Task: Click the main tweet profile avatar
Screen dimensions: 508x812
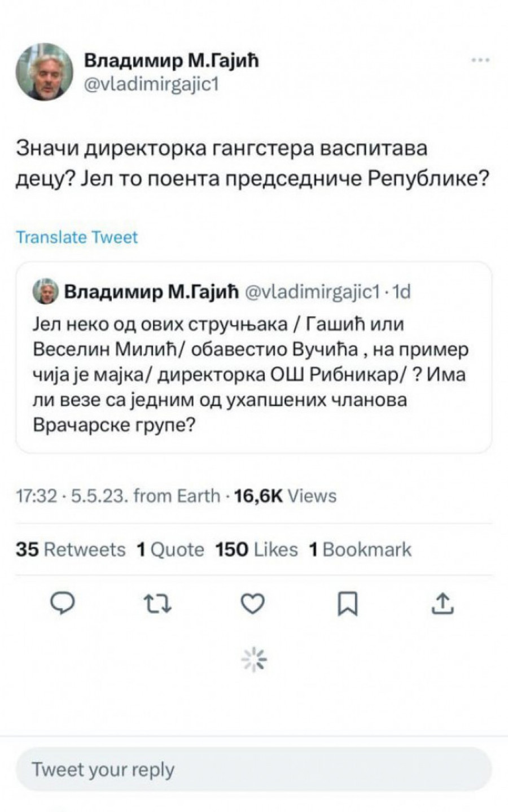Action: (44, 71)
